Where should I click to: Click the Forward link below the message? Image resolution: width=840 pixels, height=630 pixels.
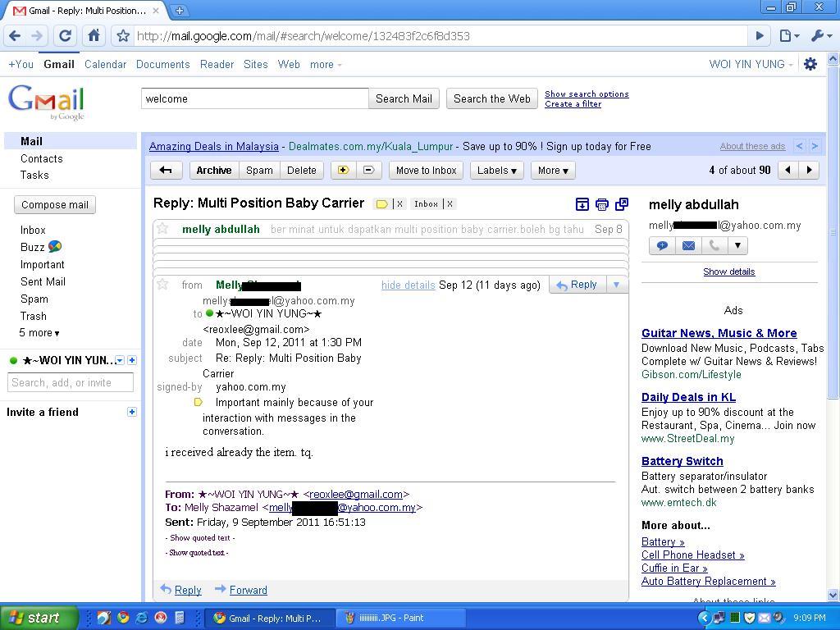click(248, 590)
